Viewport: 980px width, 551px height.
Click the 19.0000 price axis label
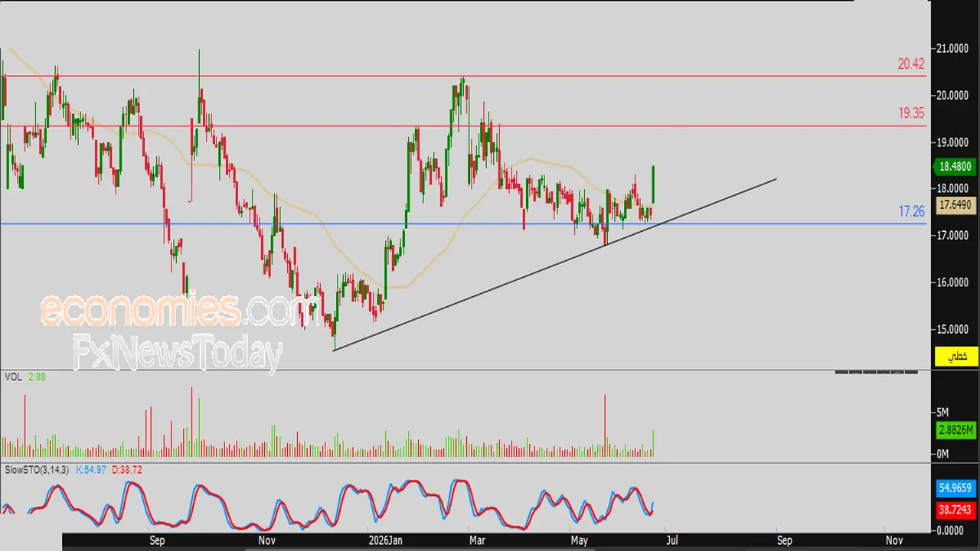[952, 142]
